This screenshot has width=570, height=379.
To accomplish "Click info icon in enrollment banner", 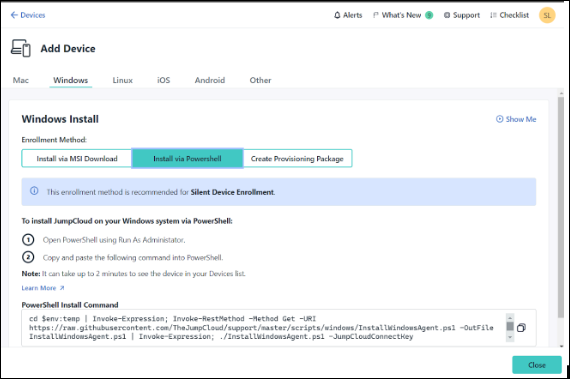I will [34, 191].
